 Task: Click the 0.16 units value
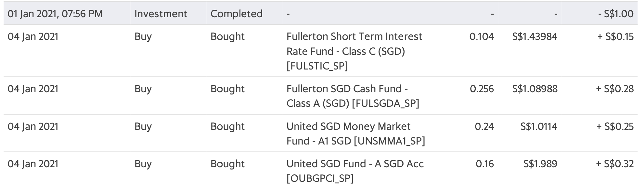pos(485,163)
